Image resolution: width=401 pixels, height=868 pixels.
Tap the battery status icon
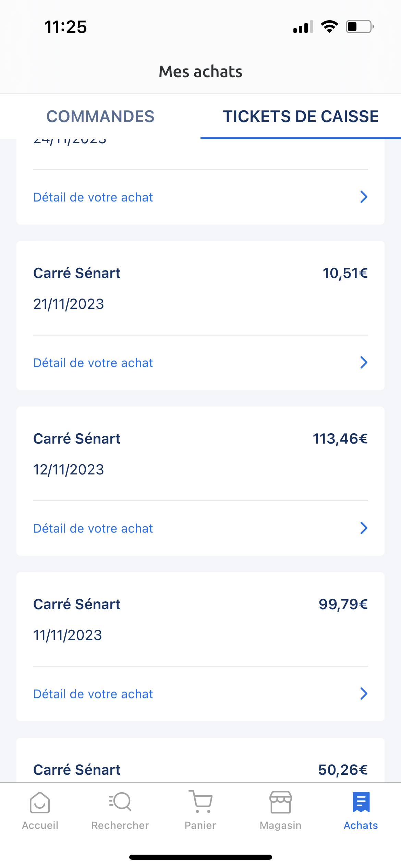tap(360, 26)
